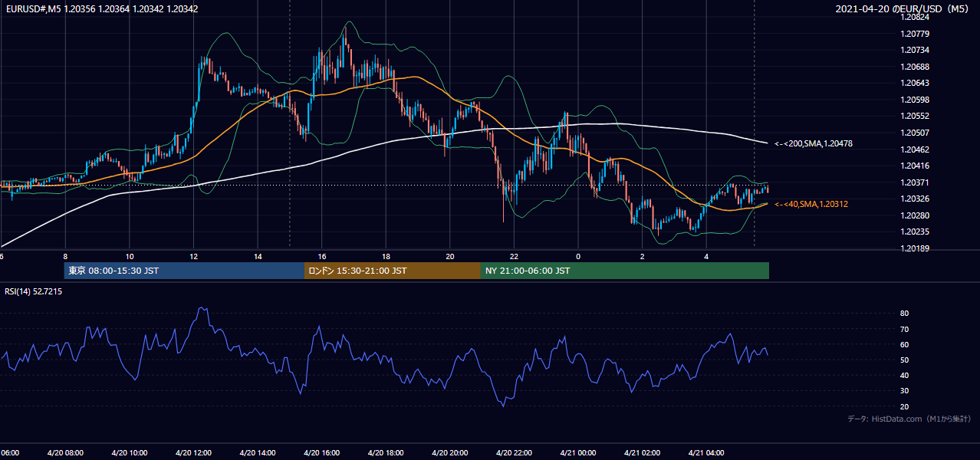This screenshot has width=980, height=460.
Task: Click the RSI scale value 40
Action: point(904,375)
